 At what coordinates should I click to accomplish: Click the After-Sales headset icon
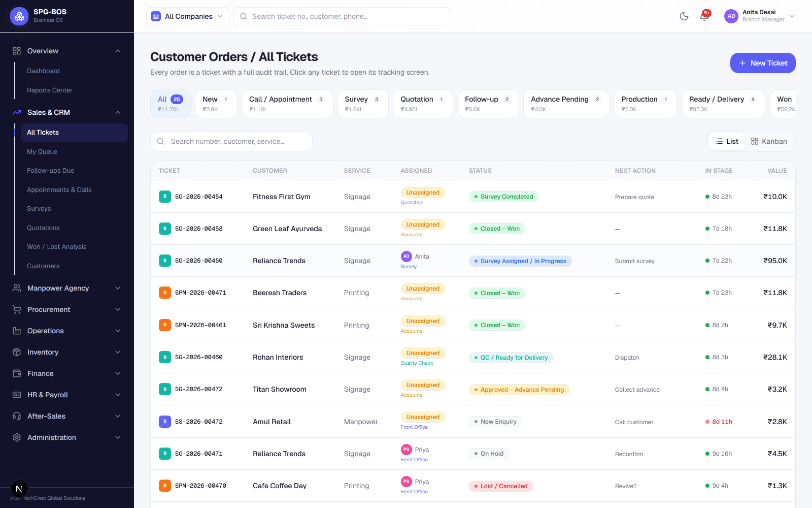17,416
